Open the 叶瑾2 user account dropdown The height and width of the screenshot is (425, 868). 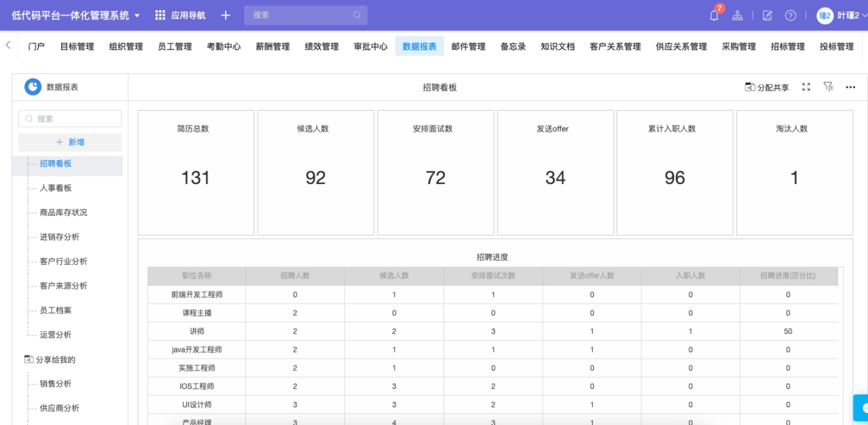(841, 16)
